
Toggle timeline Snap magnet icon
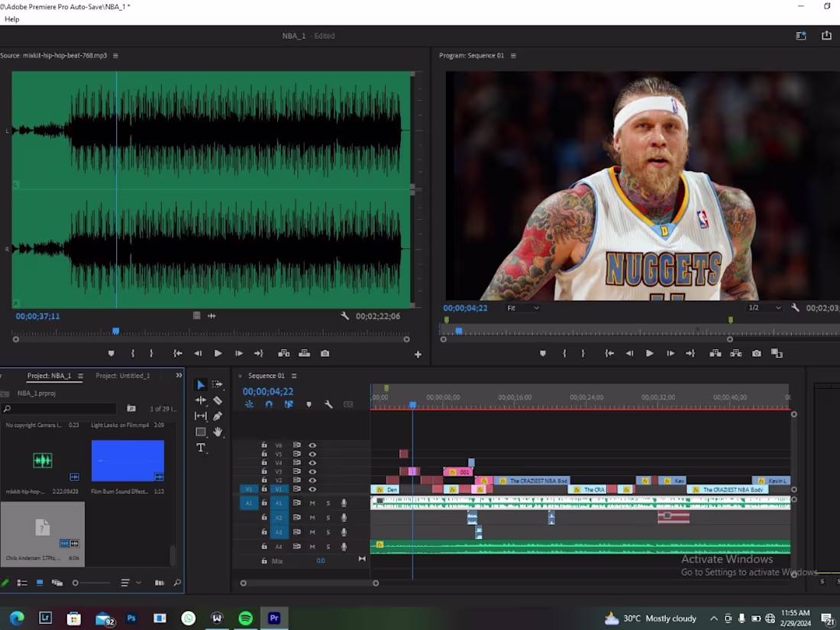coord(269,405)
